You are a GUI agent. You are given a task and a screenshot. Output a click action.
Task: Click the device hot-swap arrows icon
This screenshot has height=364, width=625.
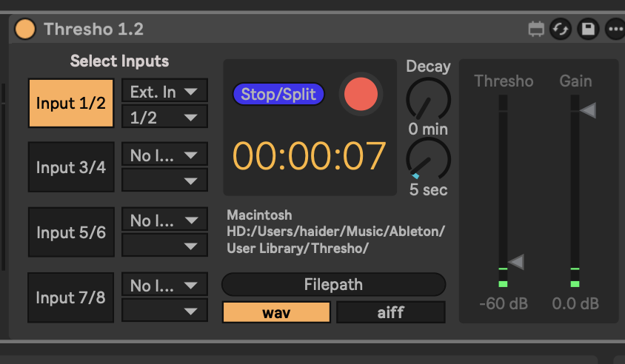click(561, 30)
